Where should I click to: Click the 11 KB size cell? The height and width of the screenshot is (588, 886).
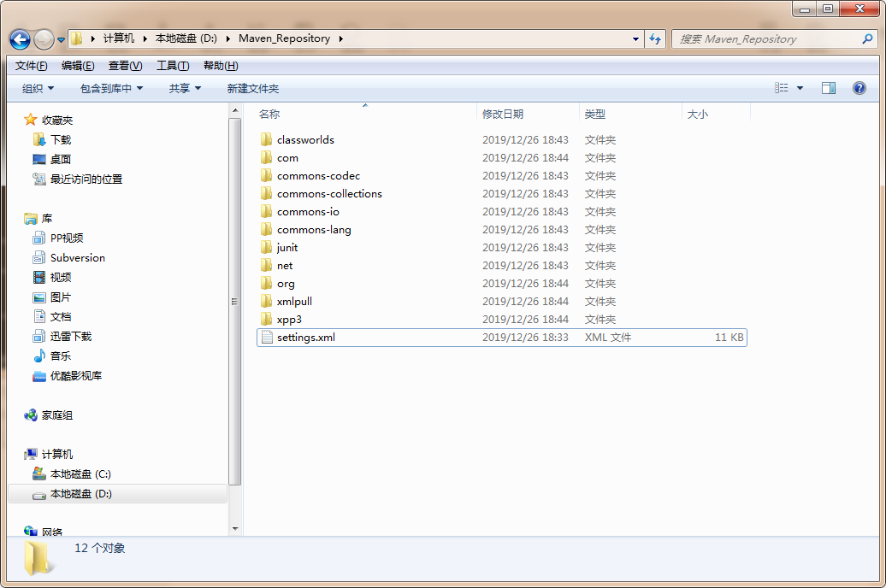[729, 338]
